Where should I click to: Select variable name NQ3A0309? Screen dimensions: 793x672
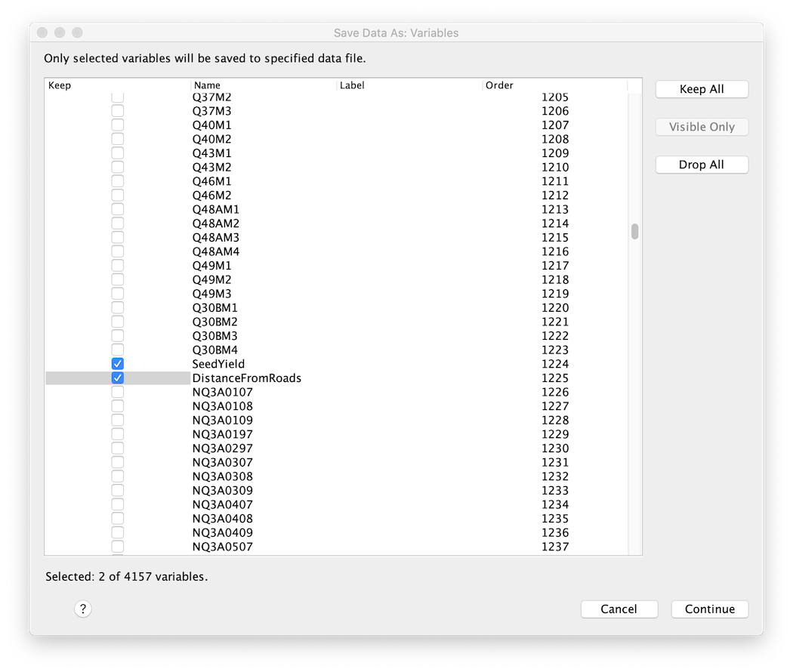coord(223,491)
